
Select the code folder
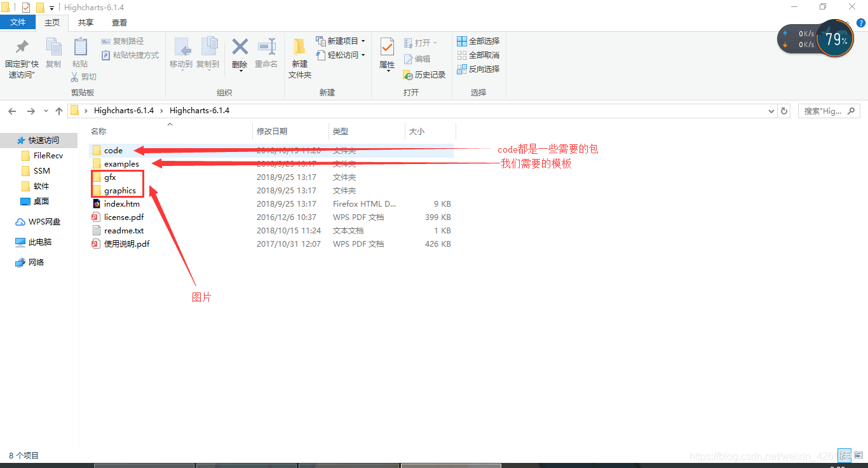pyautogui.click(x=113, y=151)
